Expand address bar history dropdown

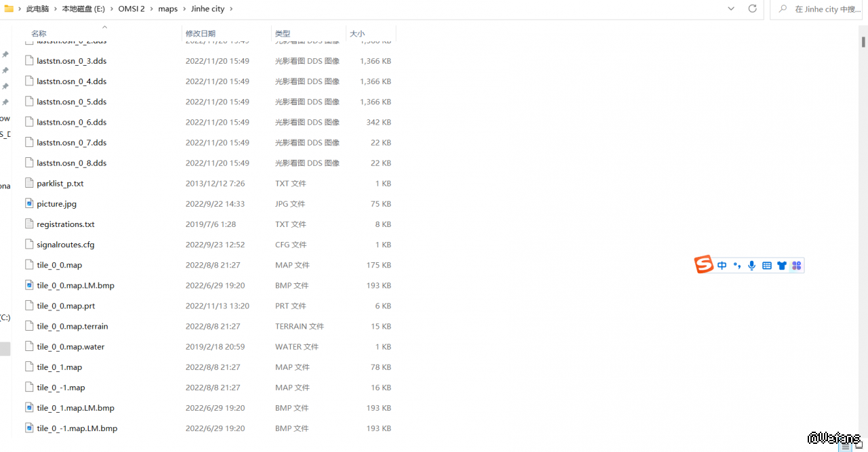coord(731,9)
